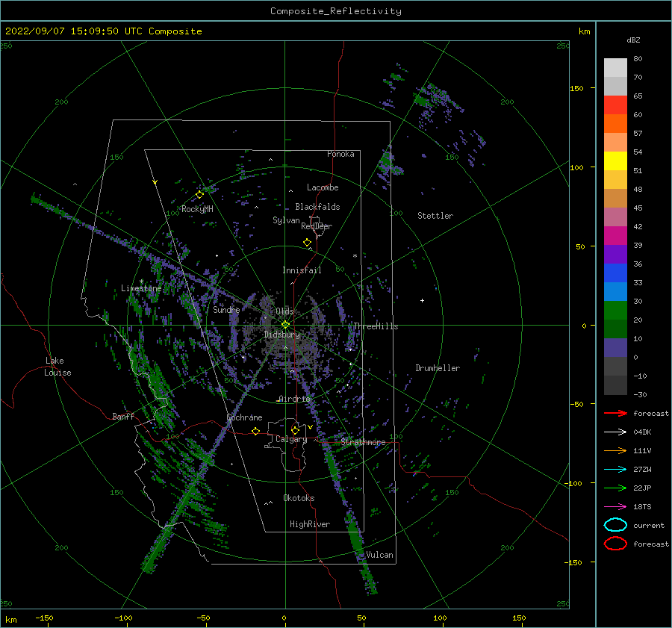The image size is (672, 628).
Task: Click the Lake Louise label
Action: 57,367
